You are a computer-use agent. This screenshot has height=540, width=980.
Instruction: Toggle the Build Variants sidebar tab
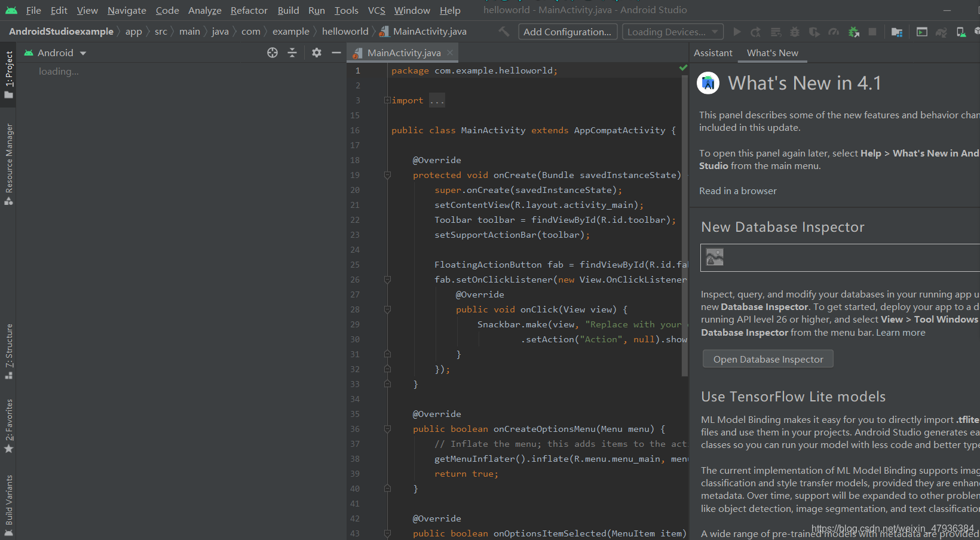(x=8, y=505)
